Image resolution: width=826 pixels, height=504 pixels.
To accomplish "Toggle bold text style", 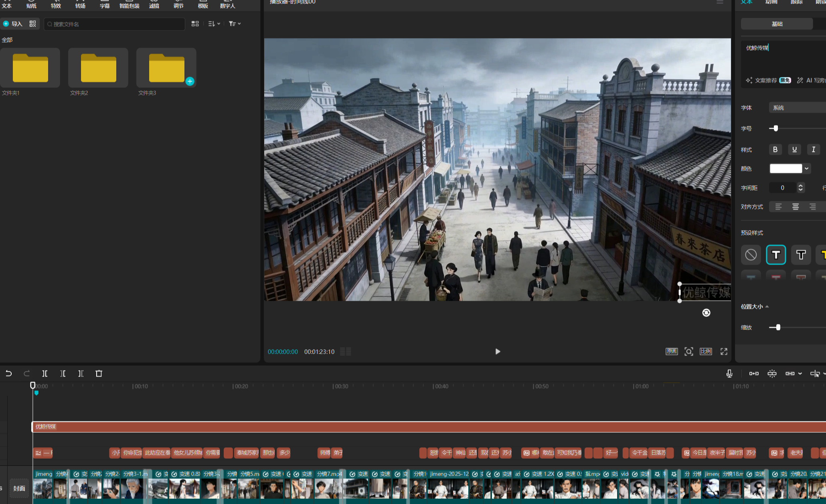I will [x=775, y=150].
